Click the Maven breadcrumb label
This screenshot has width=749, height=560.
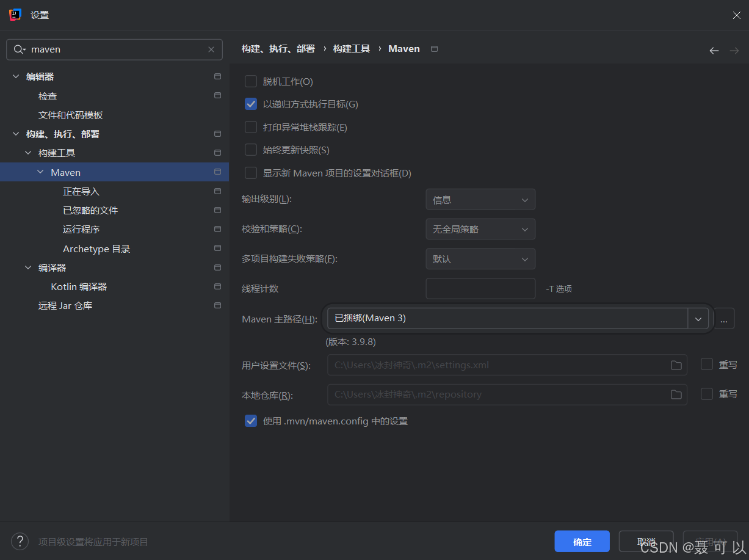click(404, 49)
